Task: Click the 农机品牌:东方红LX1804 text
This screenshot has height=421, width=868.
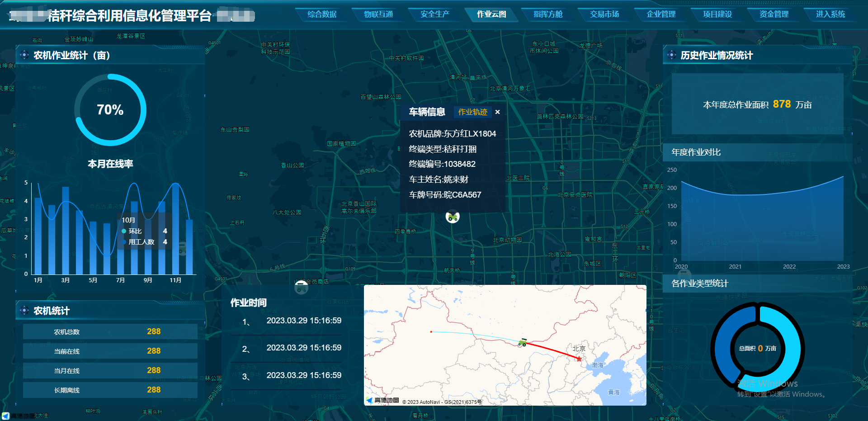Action: point(453,134)
